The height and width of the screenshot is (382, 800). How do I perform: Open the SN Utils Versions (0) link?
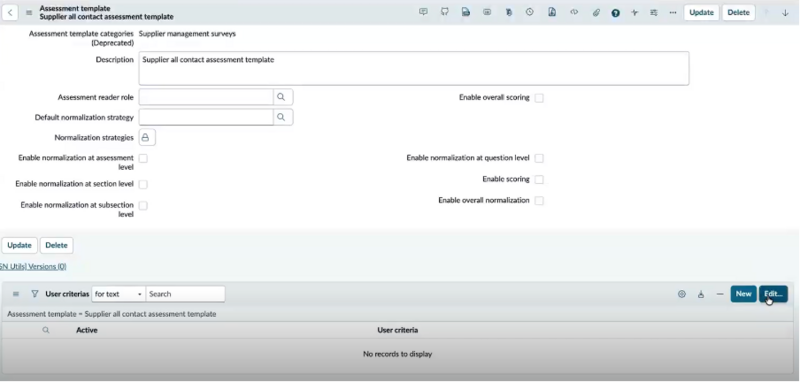coord(33,266)
